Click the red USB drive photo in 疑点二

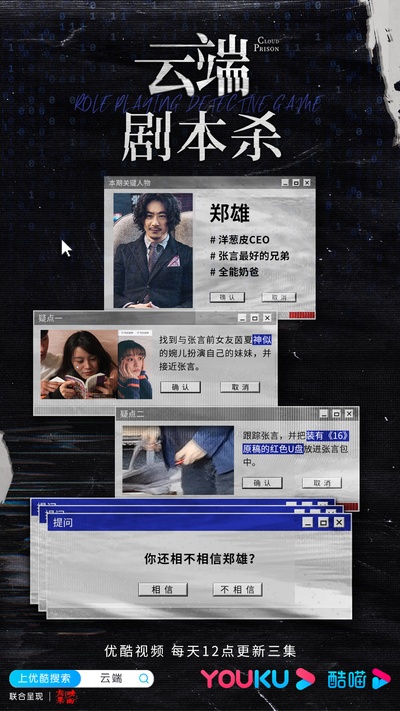[x=178, y=460]
